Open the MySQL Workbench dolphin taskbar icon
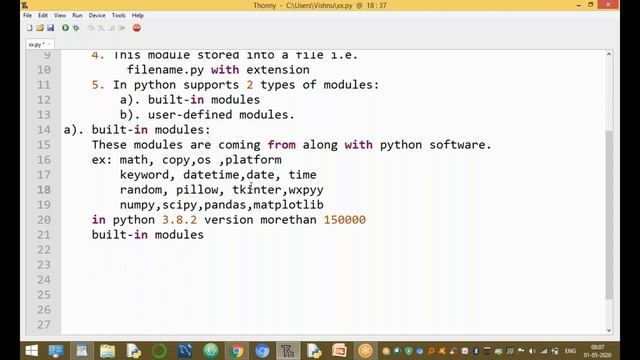The image size is (640, 360). [x=185, y=351]
